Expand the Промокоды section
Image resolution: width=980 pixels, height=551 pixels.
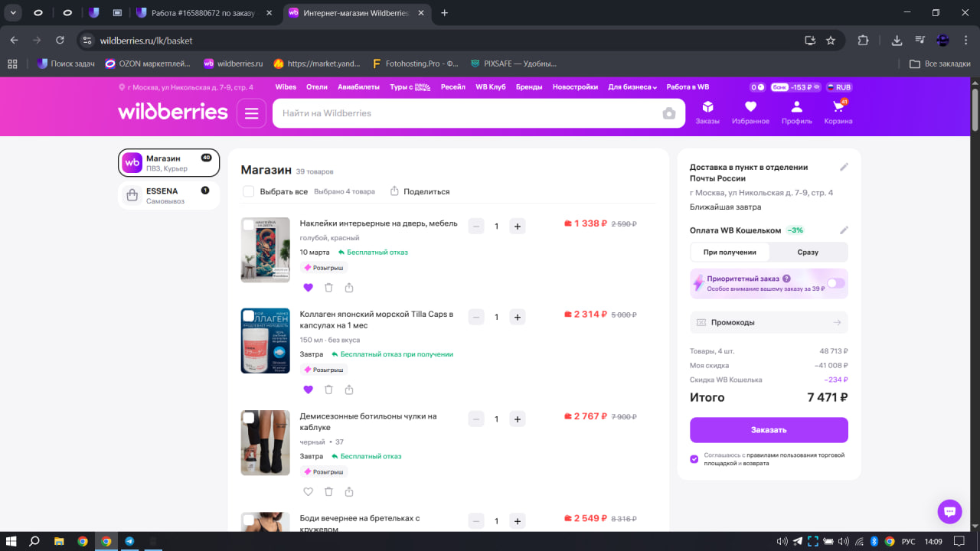coord(769,323)
